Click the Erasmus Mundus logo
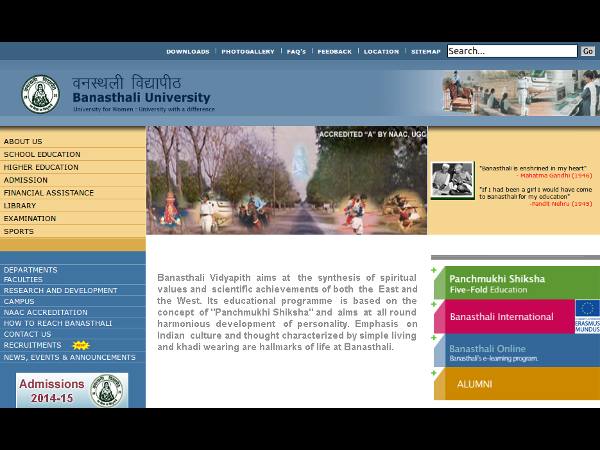The height and width of the screenshot is (450, 600). coord(587,316)
